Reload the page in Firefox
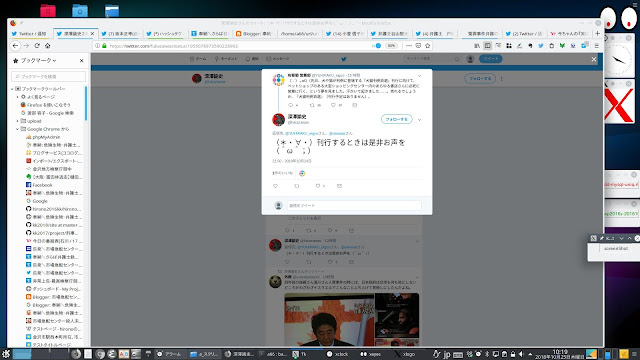Image resolution: width=640 pixels, height=360 pixels. coord(37,46)
